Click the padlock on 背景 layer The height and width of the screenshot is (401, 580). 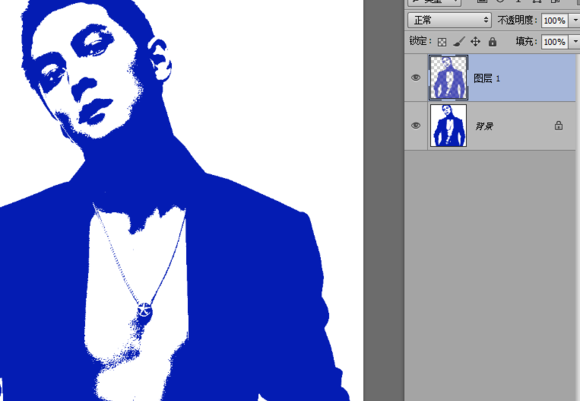(x=559, y=125)
